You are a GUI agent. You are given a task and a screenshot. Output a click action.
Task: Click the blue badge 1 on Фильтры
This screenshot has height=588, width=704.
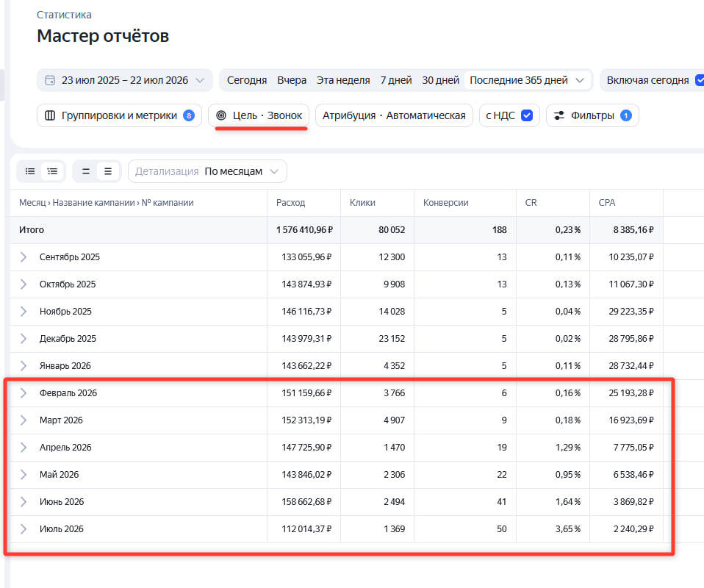626,115
